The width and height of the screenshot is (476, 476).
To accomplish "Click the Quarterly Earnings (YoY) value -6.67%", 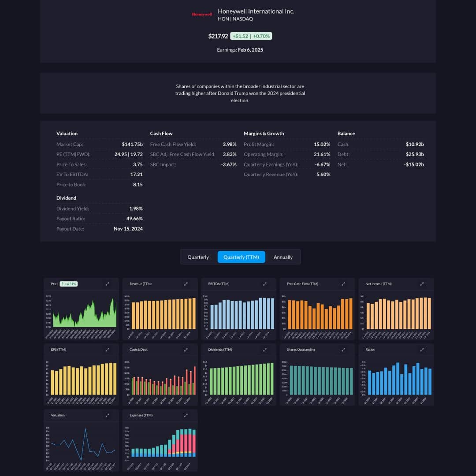I will (322, 164).
